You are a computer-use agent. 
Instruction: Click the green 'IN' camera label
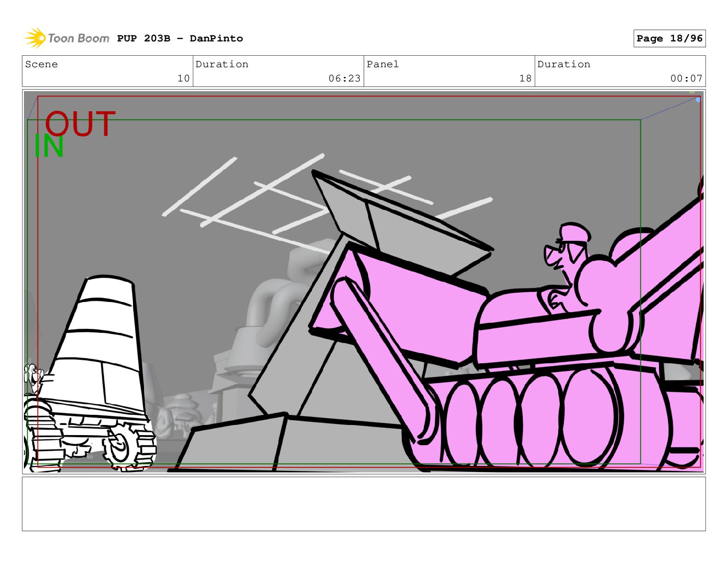coord(49,146)
